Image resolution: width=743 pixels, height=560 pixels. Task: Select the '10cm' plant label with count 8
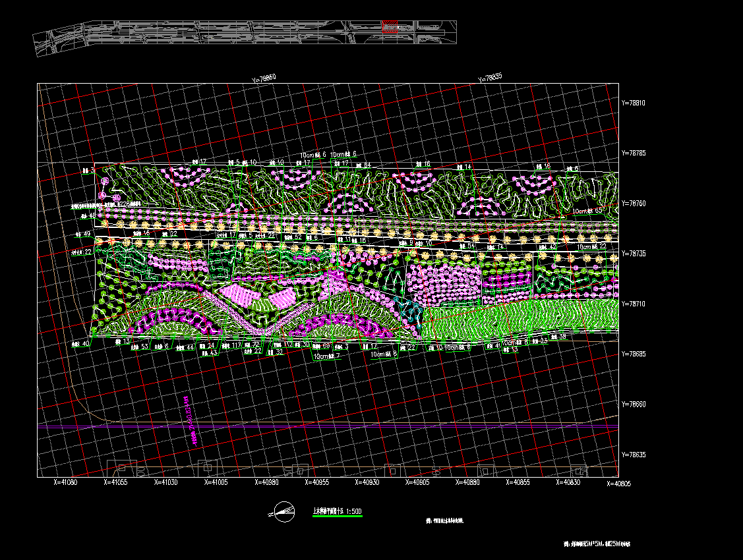click(x=384, y=354)
